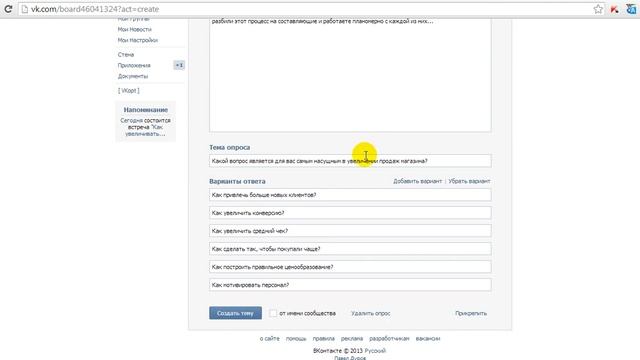
Task: Open 'Стена' in the sidebar
Action: 126,54
